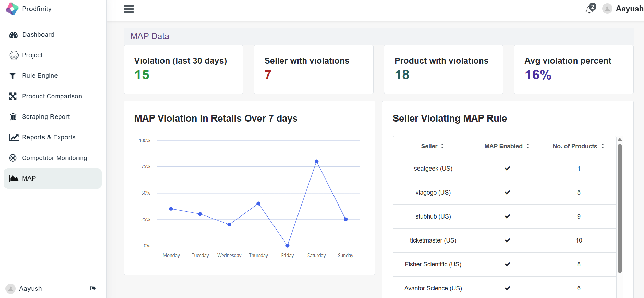This screenshot has width=644, height=298.
Task: Click seatgeek MAP Enabled checkmark
Action: click(508, 169)
